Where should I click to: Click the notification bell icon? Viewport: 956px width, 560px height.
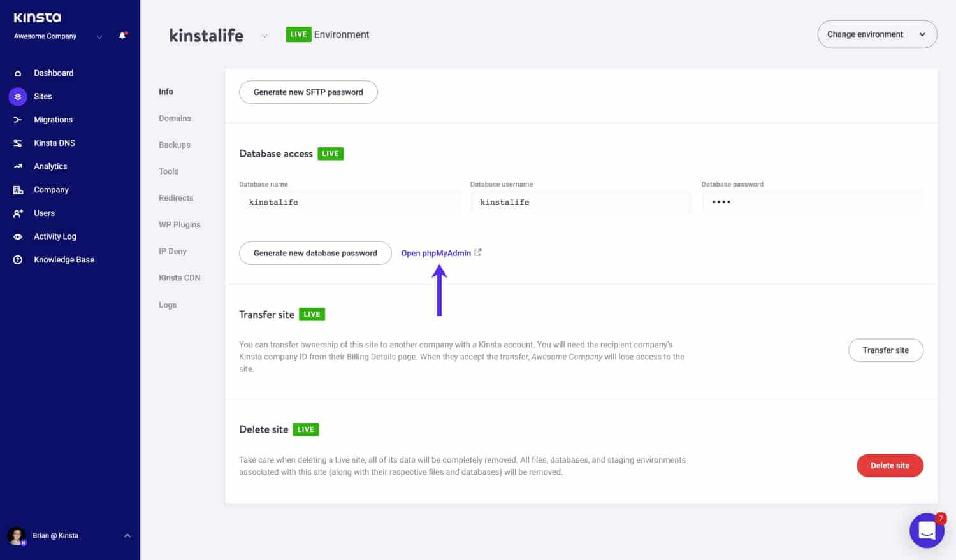coord(121,36)
